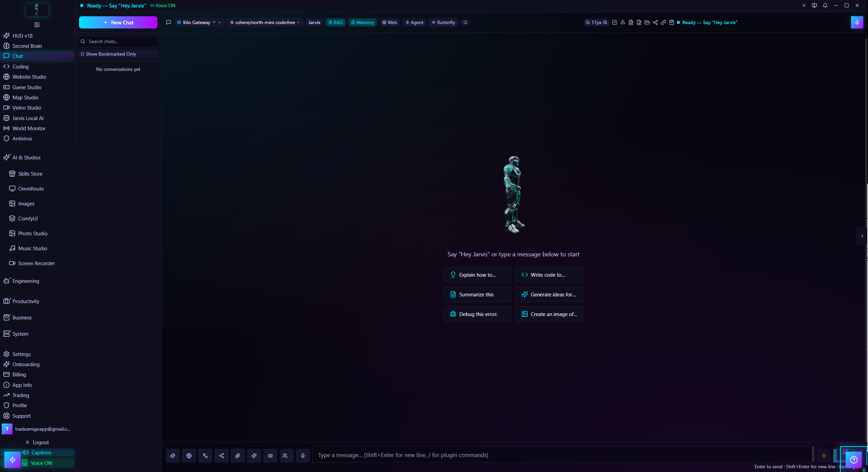Collapse the sidebar using the panel icon
The width and height of the screenshot is (868, 472).
pyautogui.click(x=37, y=25)
